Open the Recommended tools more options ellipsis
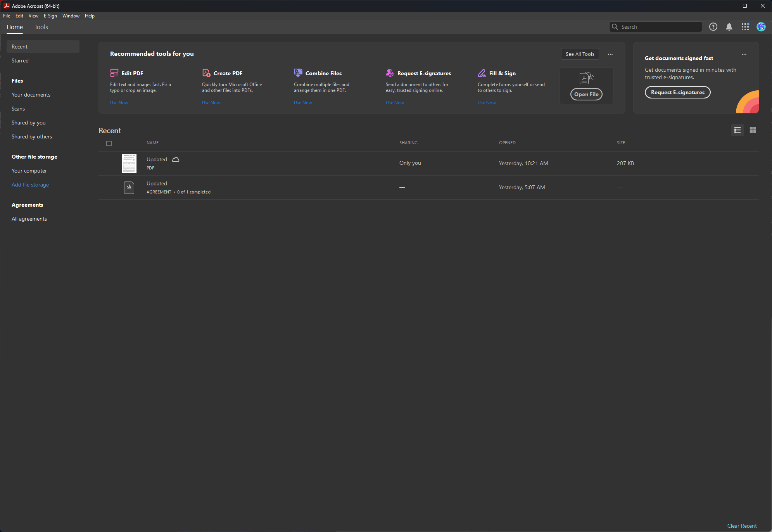The height and width of the screenshot is (532, 772). tap(610, 54)
